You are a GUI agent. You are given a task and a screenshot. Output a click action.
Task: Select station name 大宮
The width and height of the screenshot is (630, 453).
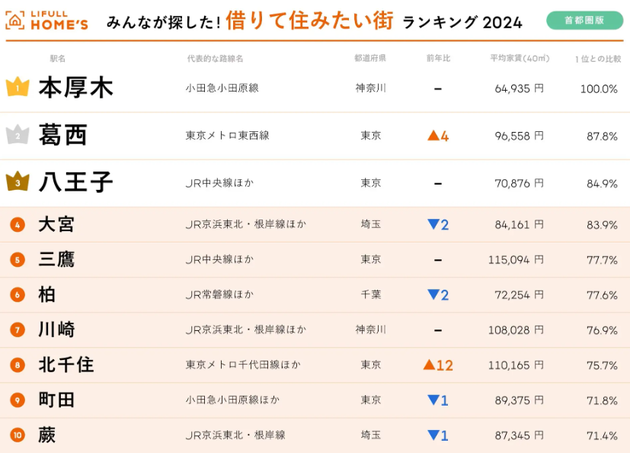(56, 224)
